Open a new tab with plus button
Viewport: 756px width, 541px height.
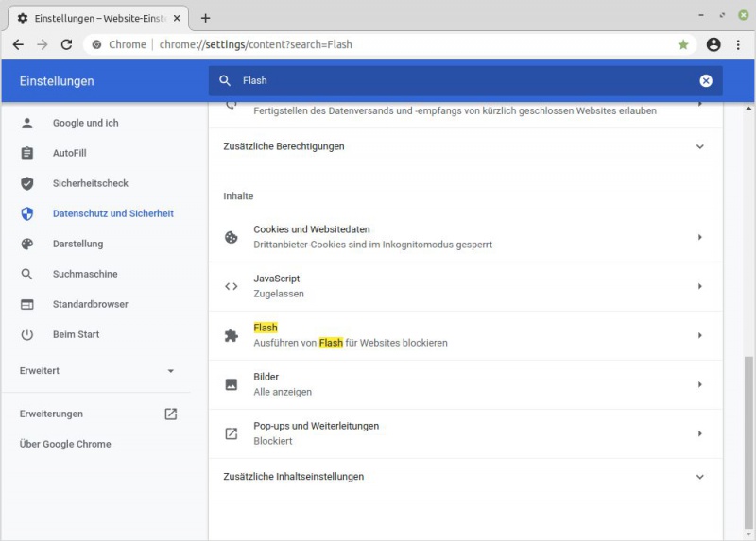(x=206, y=18)
